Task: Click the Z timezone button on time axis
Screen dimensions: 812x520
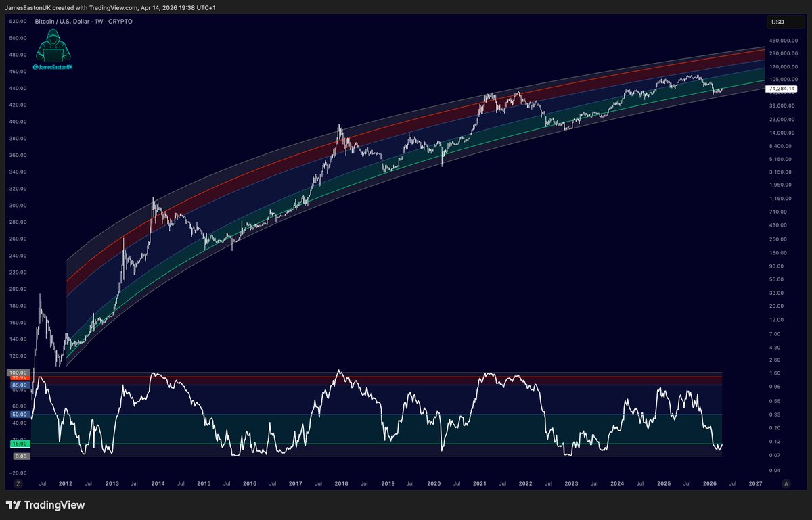Action: (18, 484)
